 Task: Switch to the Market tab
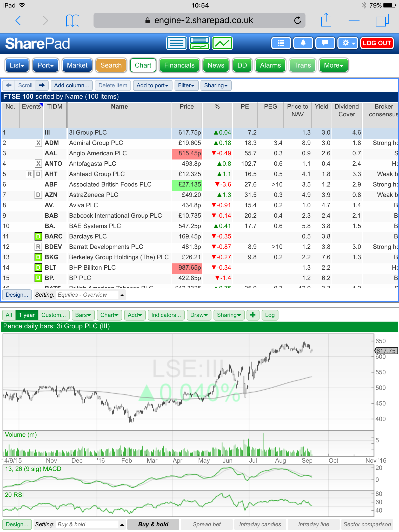pyautogui.click(x=77, y=65)
